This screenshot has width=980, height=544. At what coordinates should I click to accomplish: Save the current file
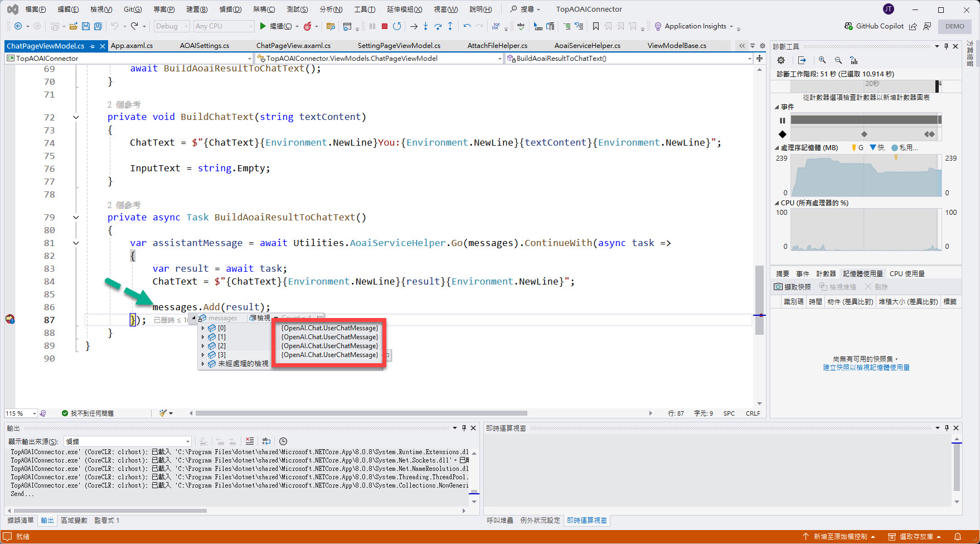pyautogui.click(x=85, y=26)
